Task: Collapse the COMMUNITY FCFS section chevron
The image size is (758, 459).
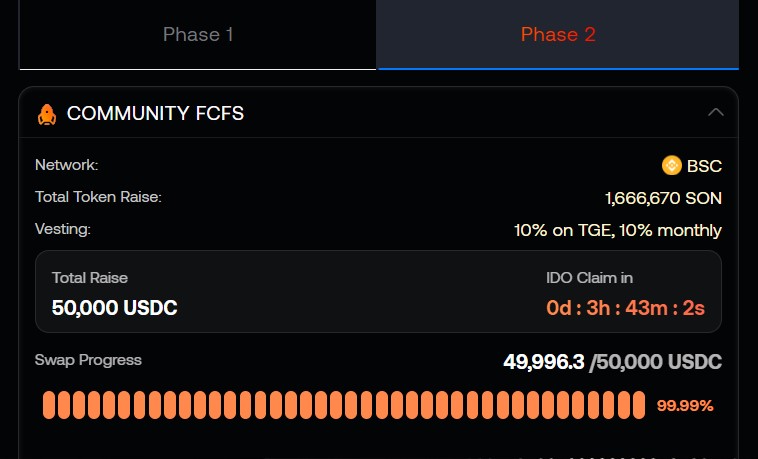Action: 715,112
